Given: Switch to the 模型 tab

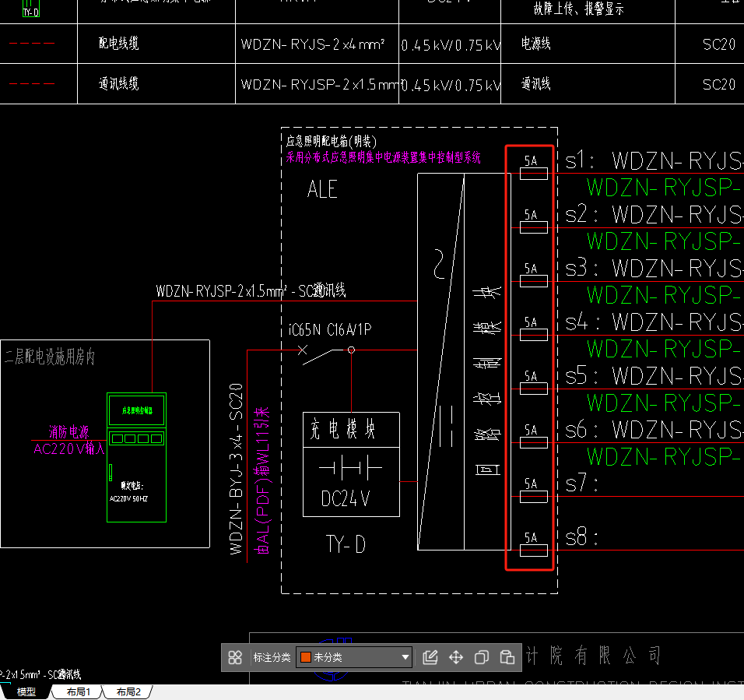Looking at the screenshot, I should point(26,692).
